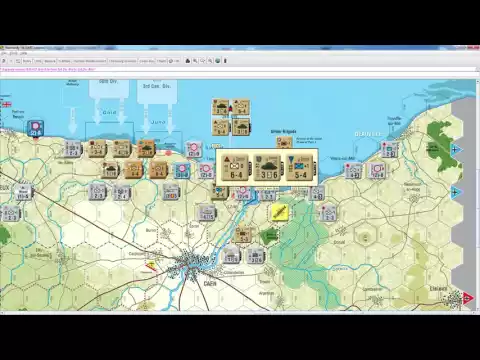Select the green hexagon marker northeast of Caen
The width and height of the screenshot is (480, 360).
pos(269,236)
